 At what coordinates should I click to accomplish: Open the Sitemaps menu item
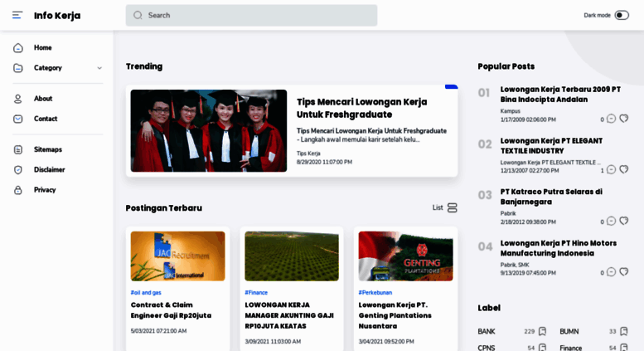47,149
